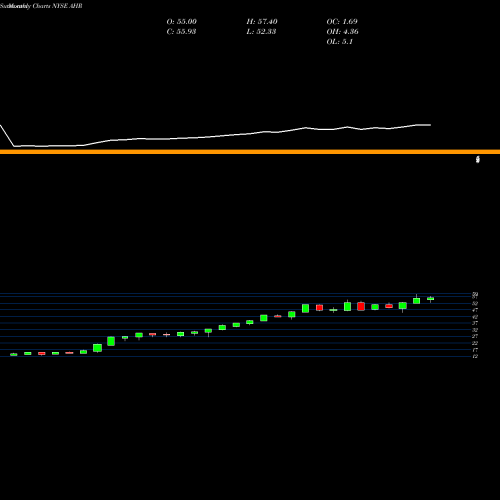
Task: Click the Monthly Charts NYSE AHB title
Action: pyautogui.click(x=41, y=6)
